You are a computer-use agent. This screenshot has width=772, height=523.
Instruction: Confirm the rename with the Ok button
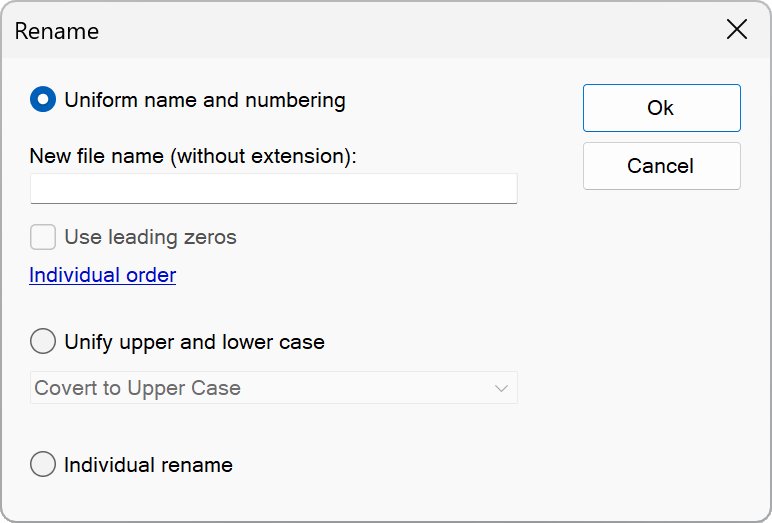pyautogui.click(x=661, y=108)
